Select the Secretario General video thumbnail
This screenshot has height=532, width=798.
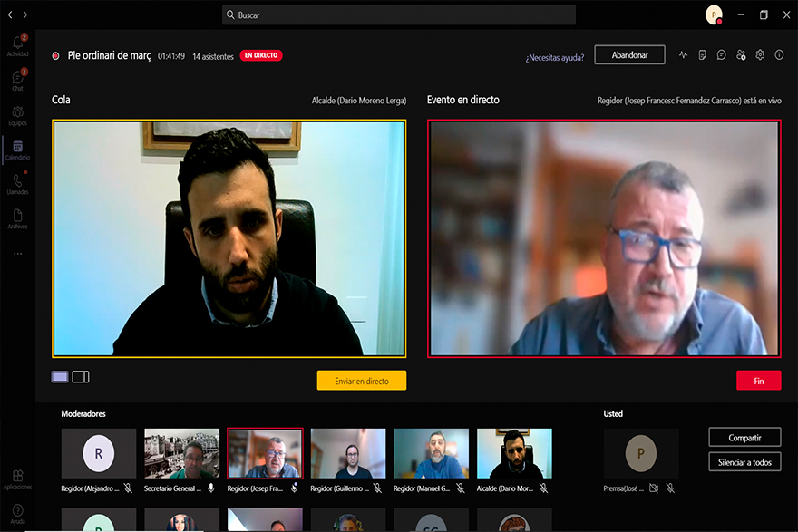tap(181, 453)
